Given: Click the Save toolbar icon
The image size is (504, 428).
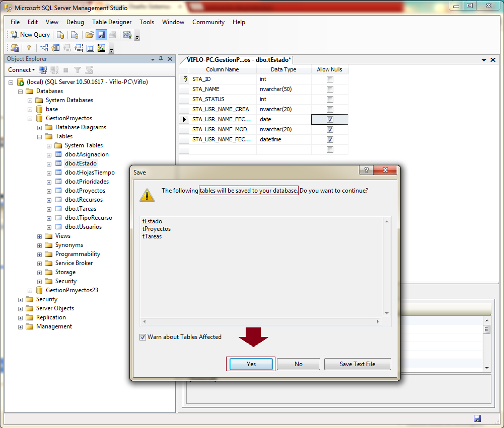Looking at the screenshot, I should pos(101,34).
